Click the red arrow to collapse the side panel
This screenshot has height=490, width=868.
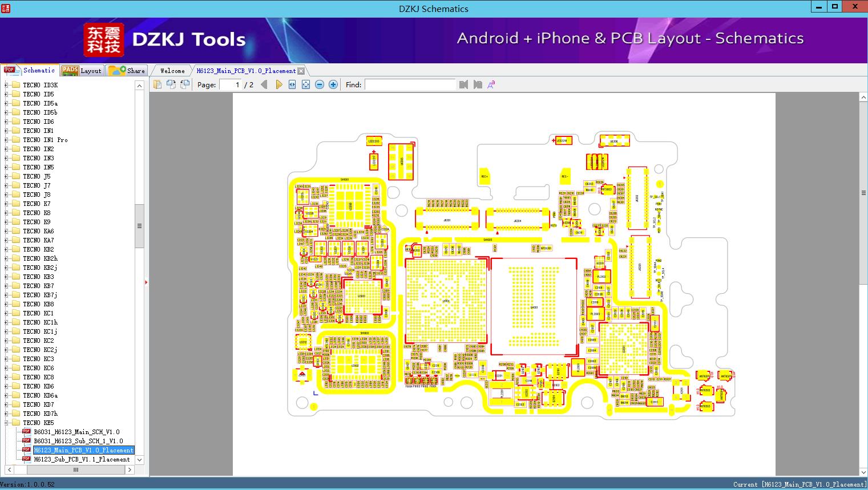click(x=146, y=282)
